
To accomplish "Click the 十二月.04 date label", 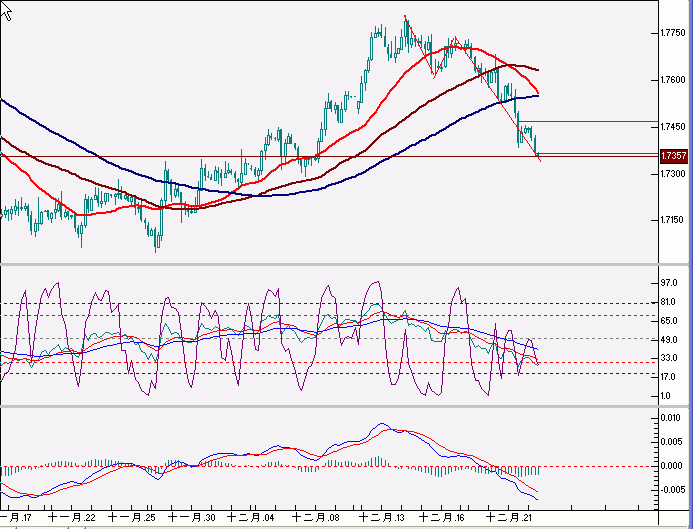I will coord(251,518).
